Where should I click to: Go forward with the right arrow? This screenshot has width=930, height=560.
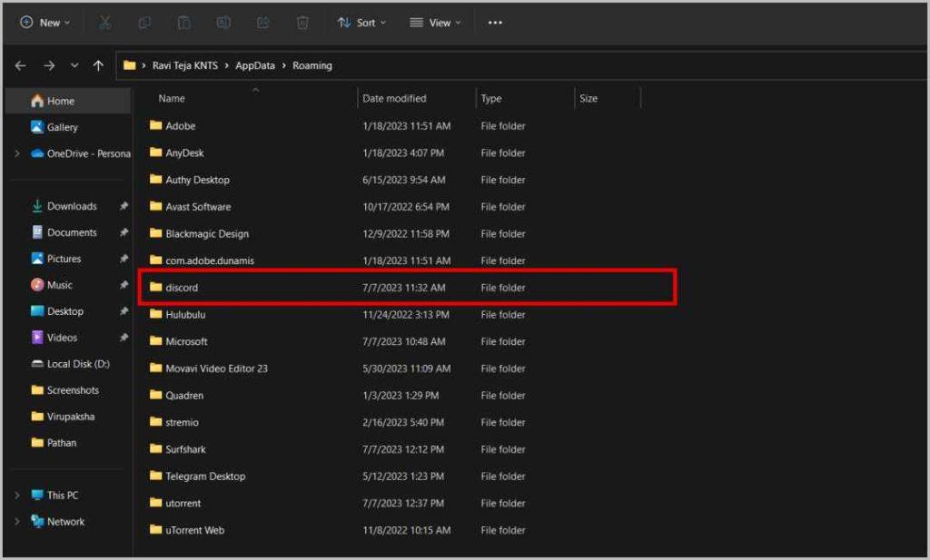pos(49,65)
